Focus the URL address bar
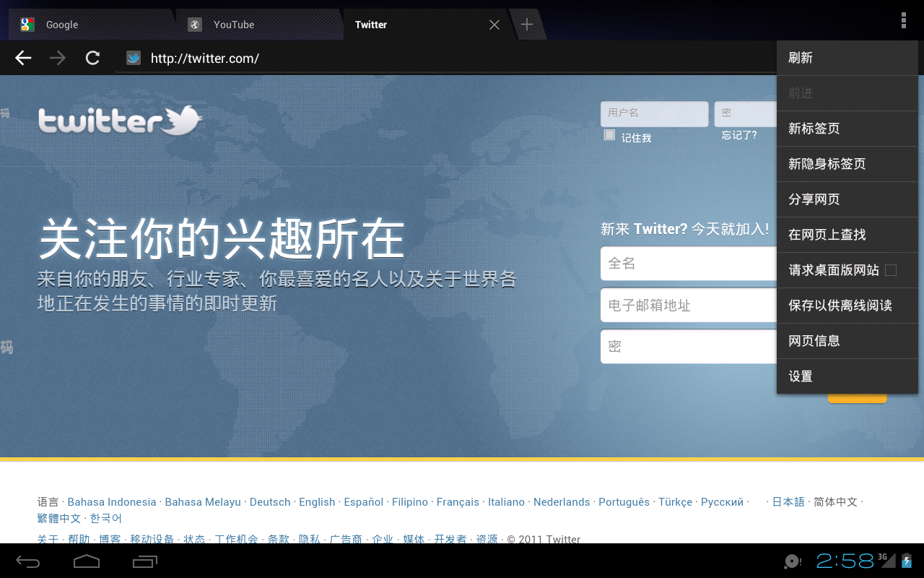Viewport: 924px width, 578px height. tap(445, 59)
